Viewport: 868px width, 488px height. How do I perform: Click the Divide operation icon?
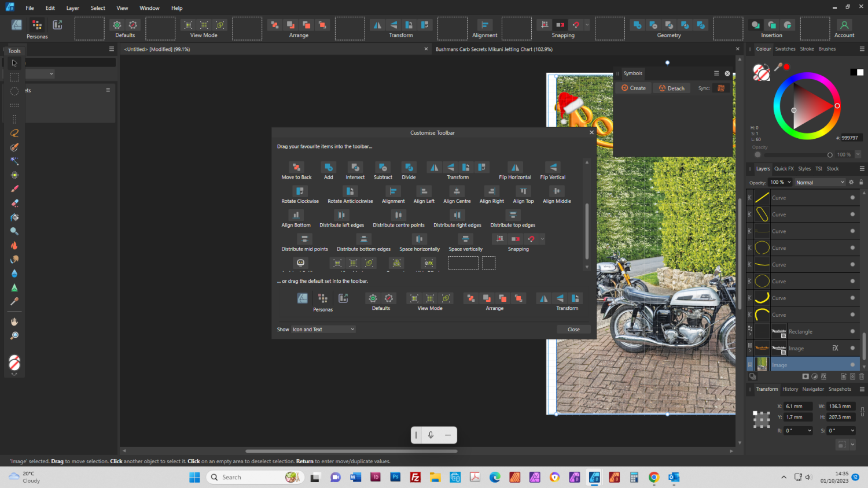[x=409, y=167]
